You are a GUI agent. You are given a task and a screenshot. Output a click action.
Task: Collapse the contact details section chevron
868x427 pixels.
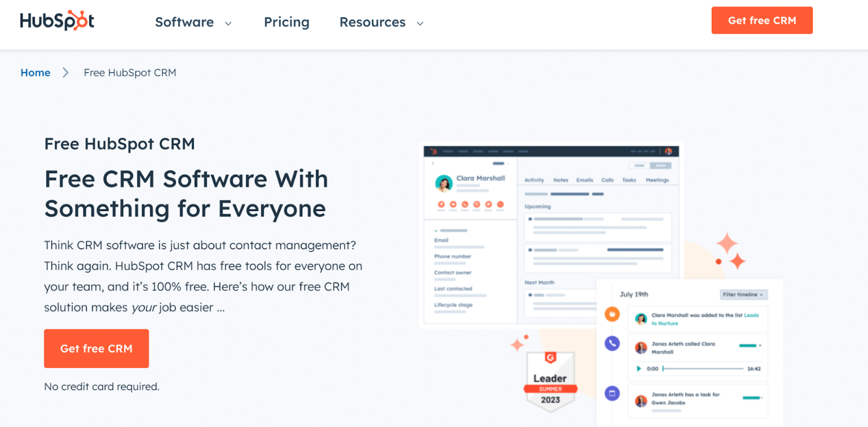click(436, 231)
